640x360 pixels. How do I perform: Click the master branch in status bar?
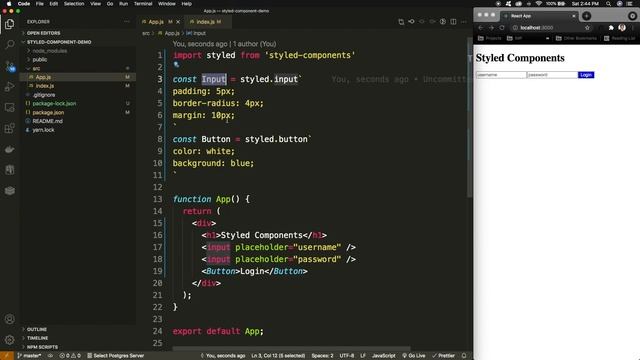[x=29, y=356]
